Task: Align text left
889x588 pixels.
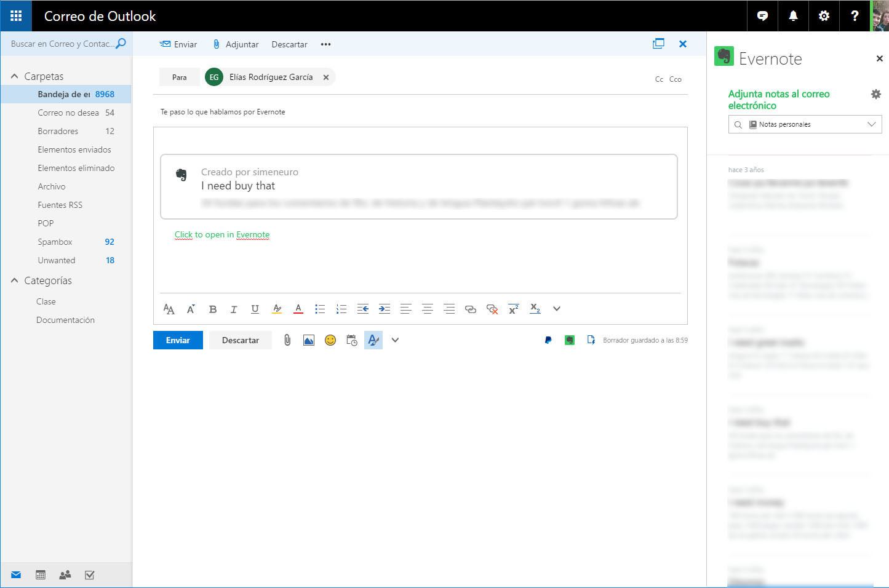Action: (x=406, y=309)
